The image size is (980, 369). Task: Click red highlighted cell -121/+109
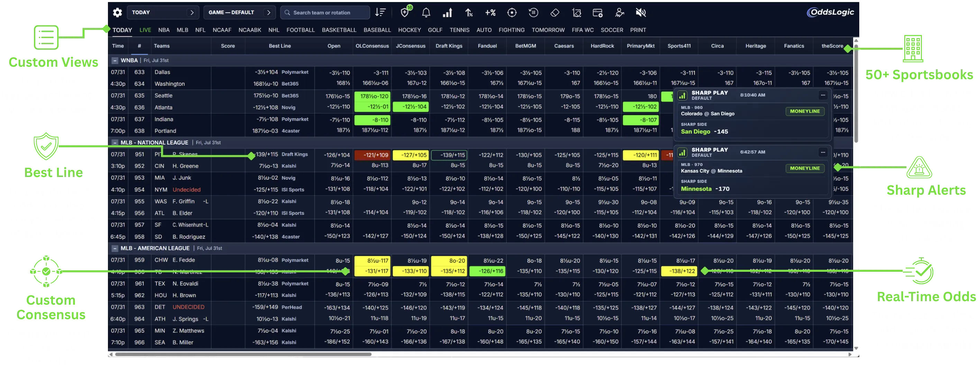pos(372,155)
